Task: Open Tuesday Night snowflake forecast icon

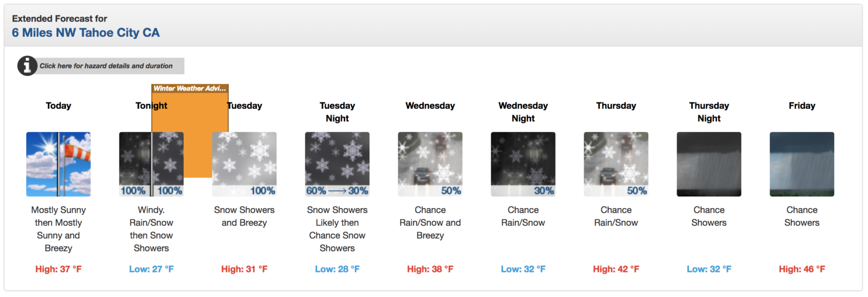Action: click(x=337, y=164)
